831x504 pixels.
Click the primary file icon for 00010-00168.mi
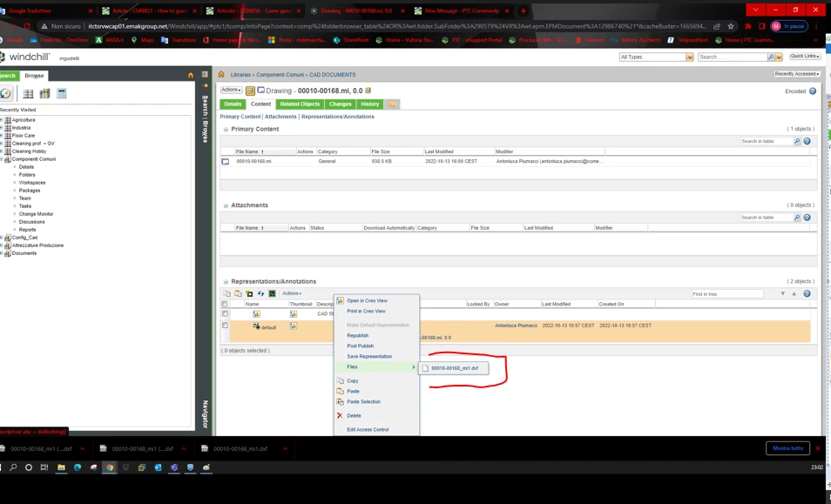[x=226, y=161]
